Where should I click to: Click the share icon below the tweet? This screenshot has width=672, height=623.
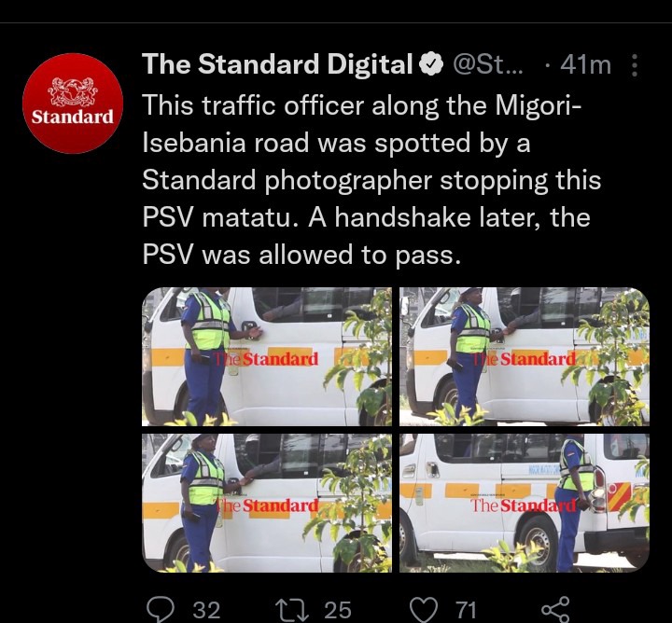(555, 610)
